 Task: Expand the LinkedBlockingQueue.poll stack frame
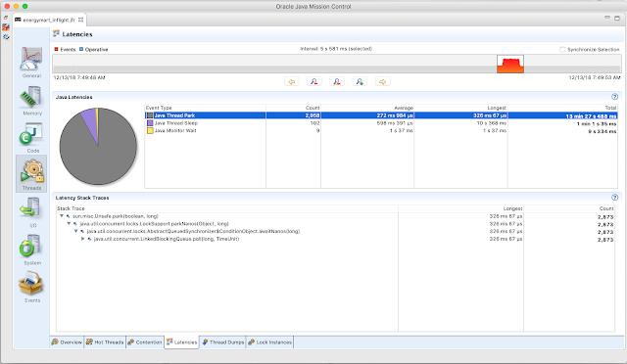click(82, 239)
